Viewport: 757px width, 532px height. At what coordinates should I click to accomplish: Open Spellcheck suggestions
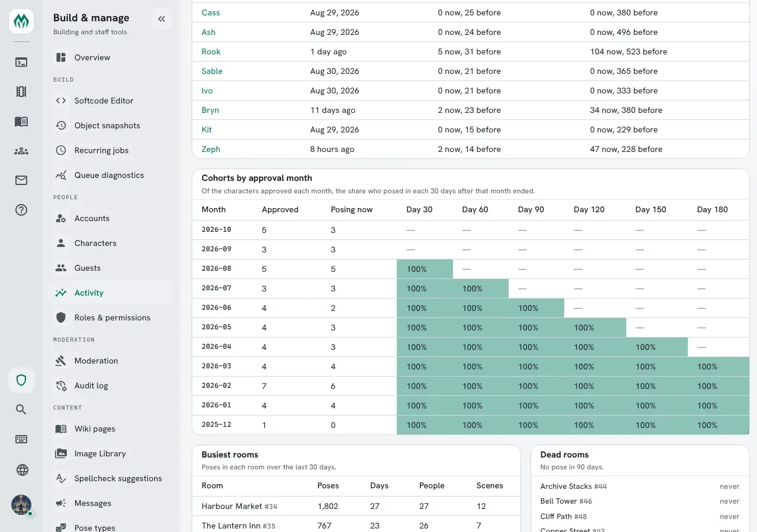111,478
